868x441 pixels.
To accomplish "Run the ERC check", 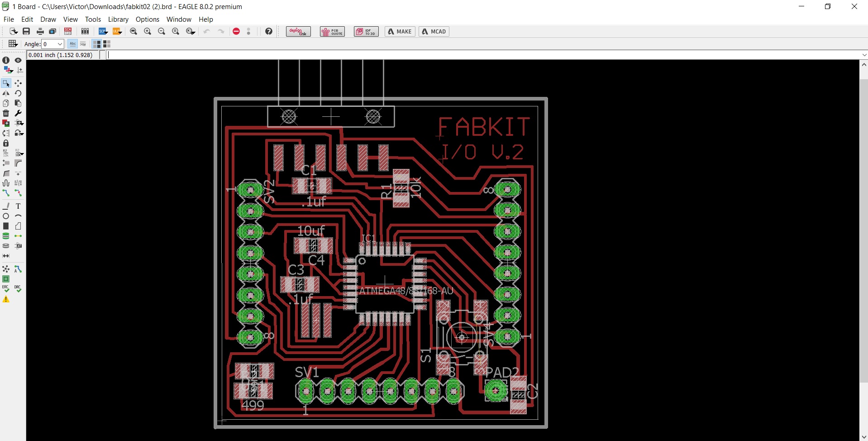I will pyautogui.click(x=6, y=288).
